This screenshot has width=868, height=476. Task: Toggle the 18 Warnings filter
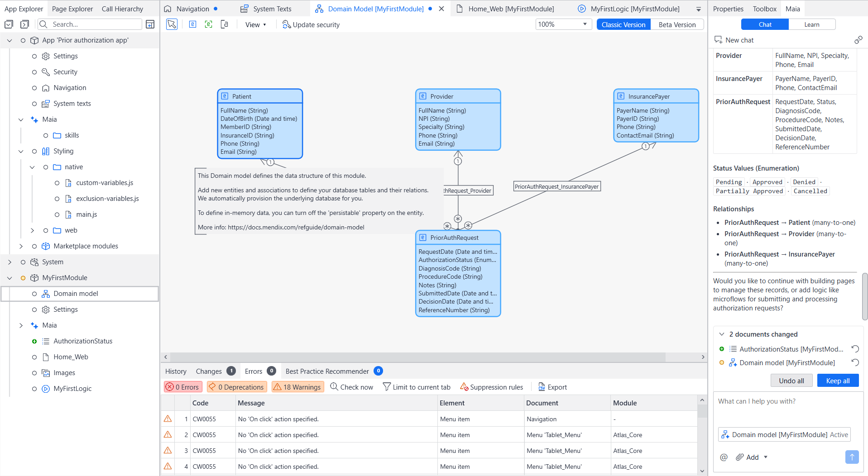coord(297,387)
